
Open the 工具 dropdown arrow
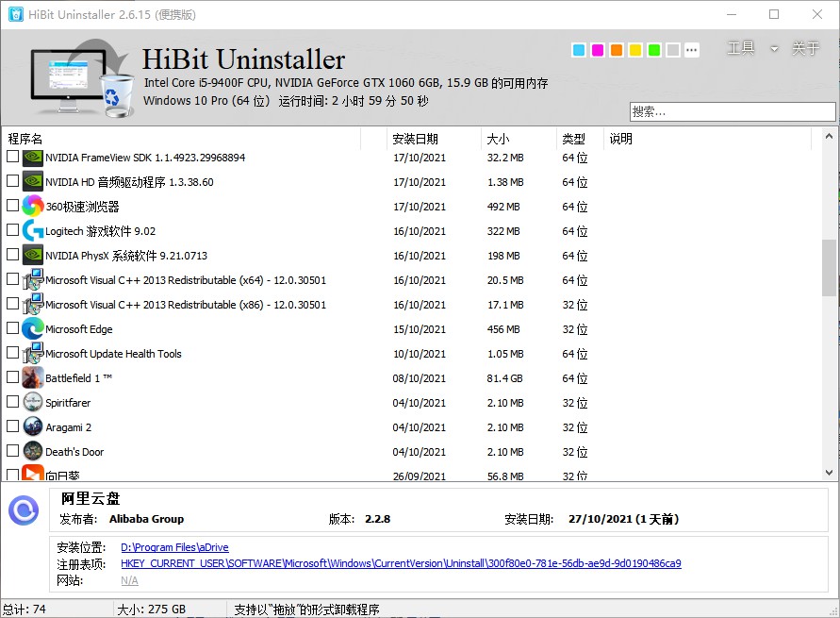click(x=774, y=49)
